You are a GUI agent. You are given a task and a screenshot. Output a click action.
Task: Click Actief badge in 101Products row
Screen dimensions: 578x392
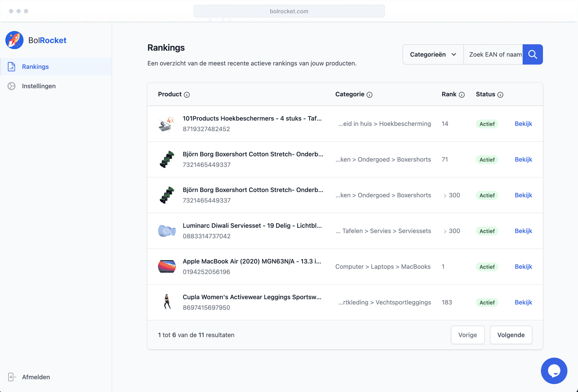click(487, 124)
